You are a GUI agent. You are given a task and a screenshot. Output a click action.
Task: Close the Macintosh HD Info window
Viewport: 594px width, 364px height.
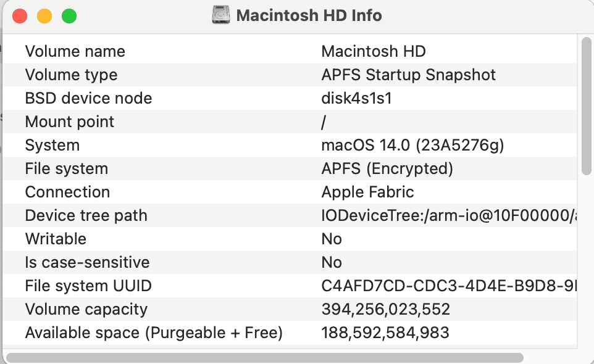tap(20, 16)
